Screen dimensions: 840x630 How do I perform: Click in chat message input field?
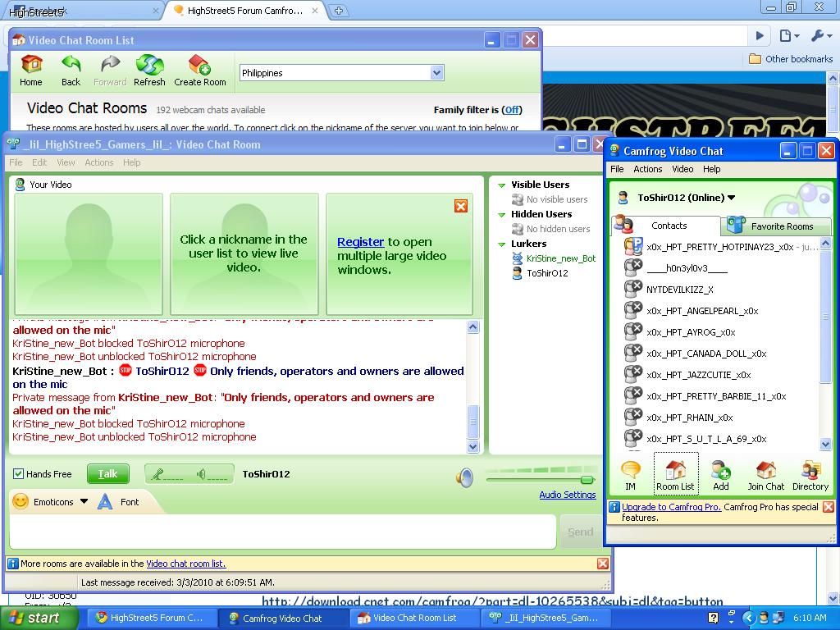coord(282,532)
